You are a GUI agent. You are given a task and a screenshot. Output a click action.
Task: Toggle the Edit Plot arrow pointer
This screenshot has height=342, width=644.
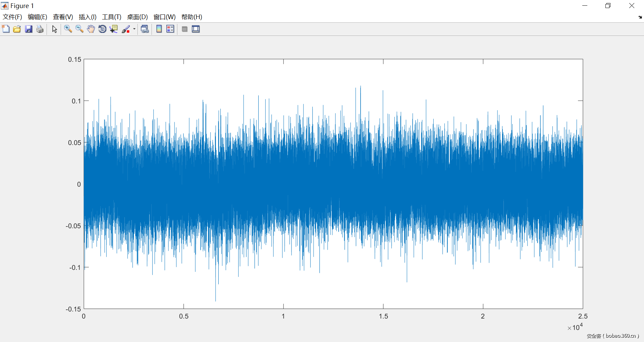[x=54, y=29]
